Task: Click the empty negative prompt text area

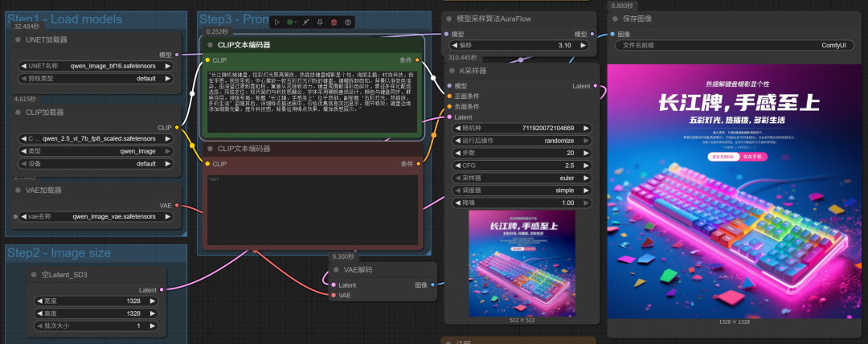Action: click(x=312, y=210)
